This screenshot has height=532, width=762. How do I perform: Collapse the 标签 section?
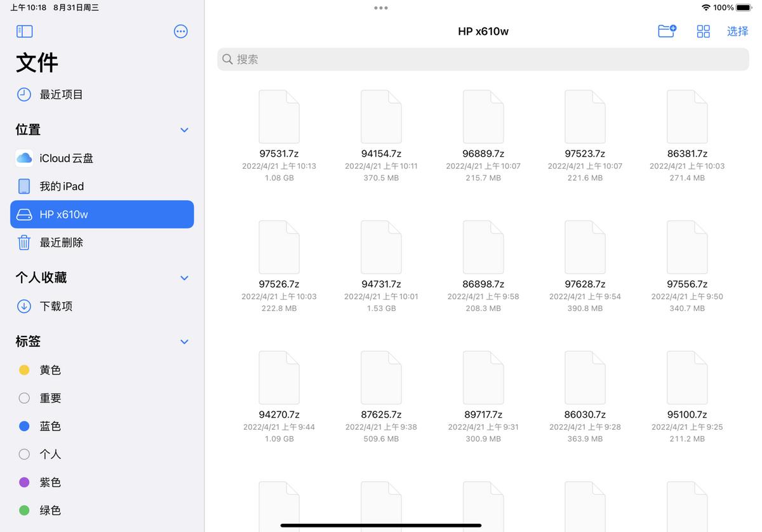point(184,342)
